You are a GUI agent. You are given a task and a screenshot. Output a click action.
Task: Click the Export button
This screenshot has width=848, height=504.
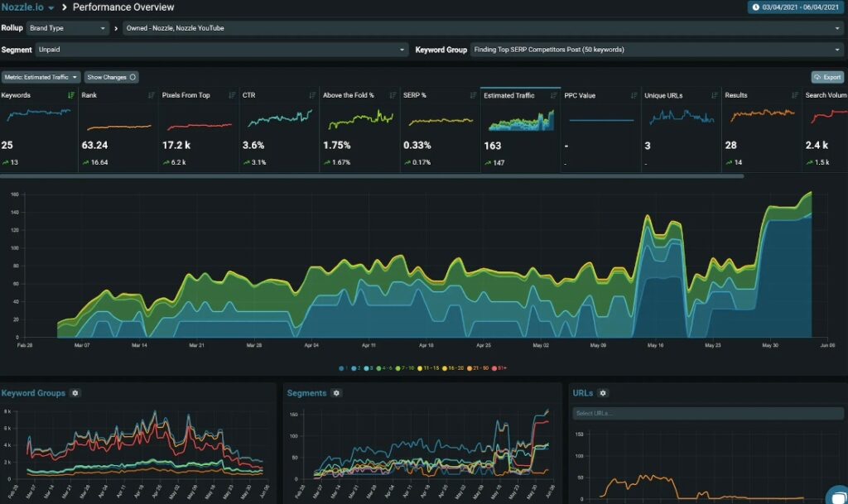coord(827,77)
